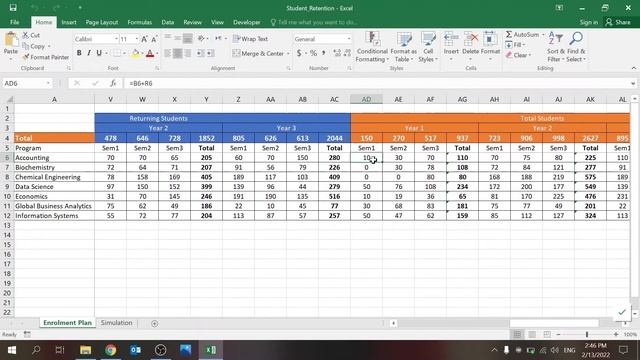Open File Explorer from the taskbar
The height and width of the screenshot is (360, 640).
[85, 350]
